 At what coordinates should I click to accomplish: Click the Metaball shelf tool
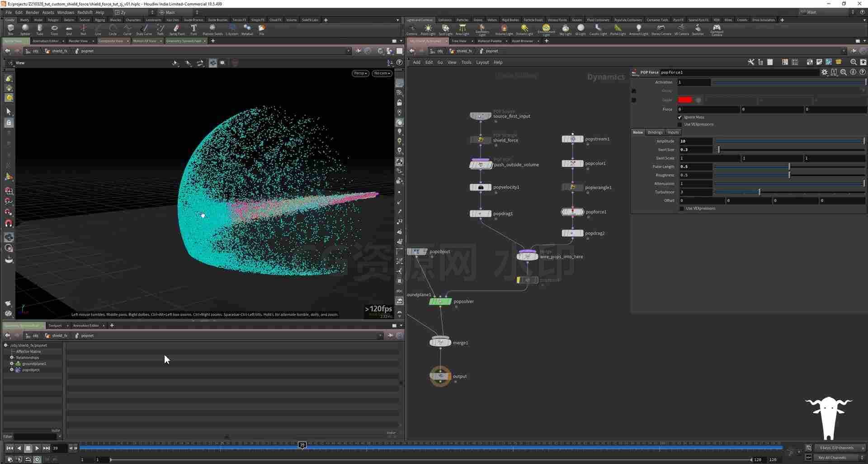[x=247, y=30]
